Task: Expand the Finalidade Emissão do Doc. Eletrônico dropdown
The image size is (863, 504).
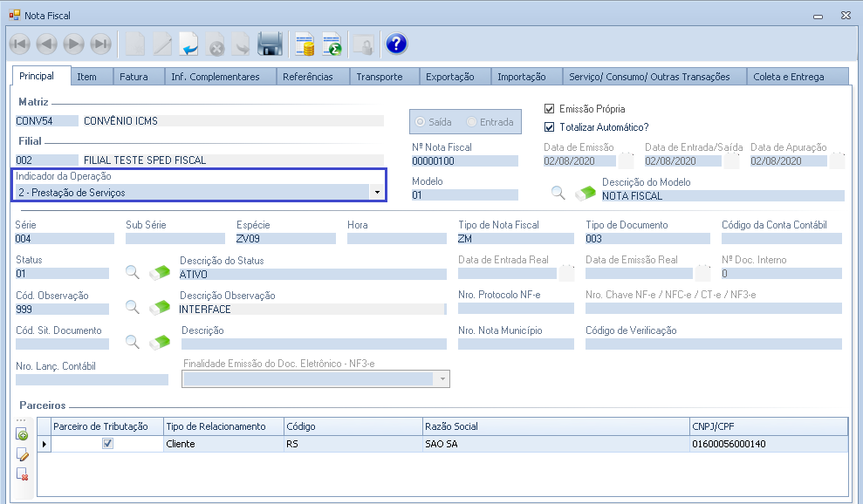Action: [442, 379]
